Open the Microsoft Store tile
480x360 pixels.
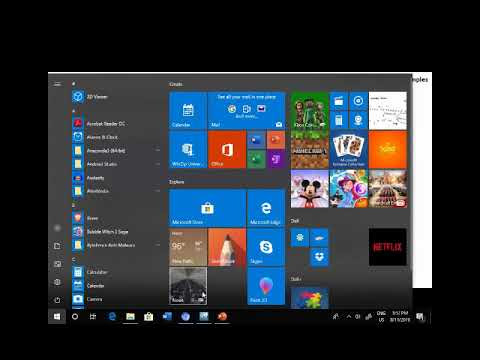pos(207,208)
